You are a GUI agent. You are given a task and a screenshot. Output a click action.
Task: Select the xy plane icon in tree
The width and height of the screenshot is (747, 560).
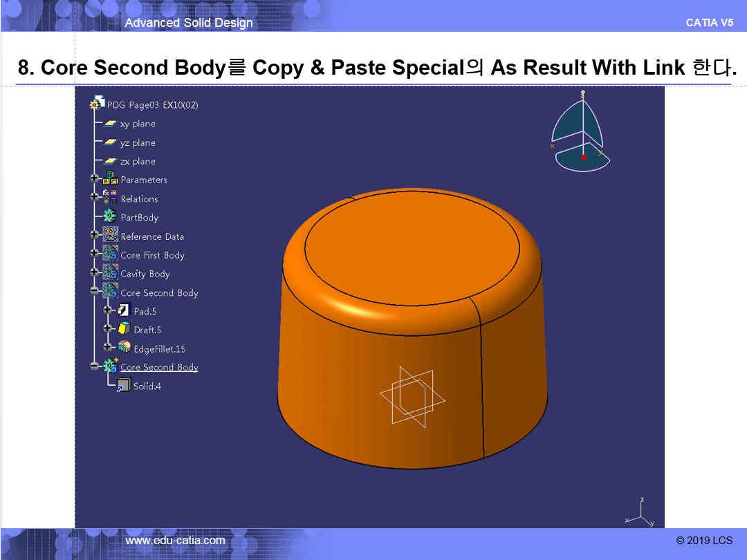110,124
